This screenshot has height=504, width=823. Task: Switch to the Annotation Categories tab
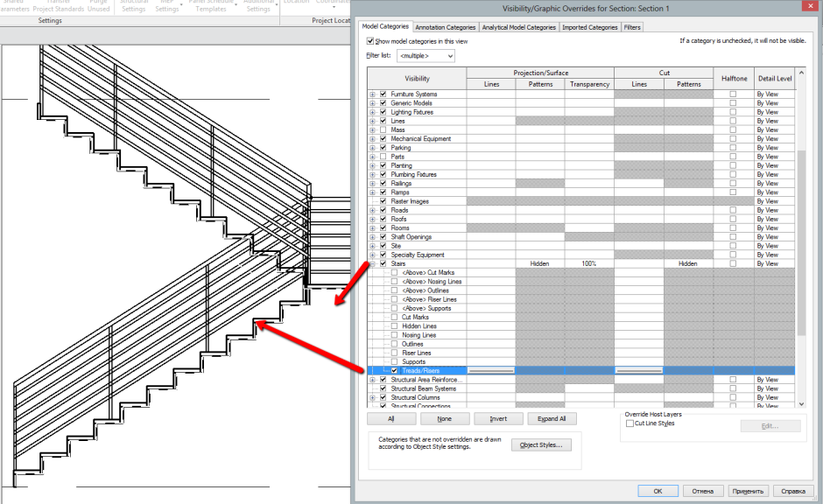pyautogui.click(x=446, y=27)
